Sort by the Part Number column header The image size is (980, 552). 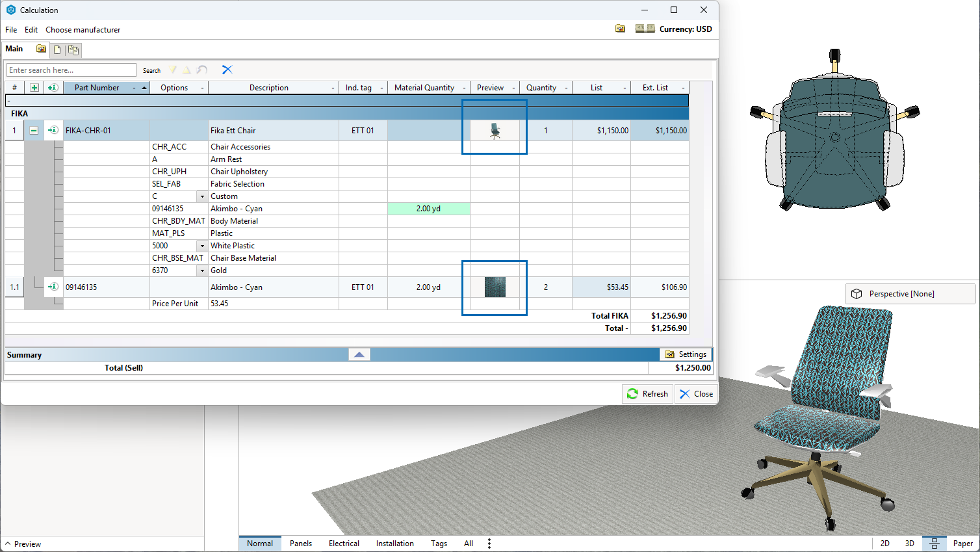tap(107, 88)
